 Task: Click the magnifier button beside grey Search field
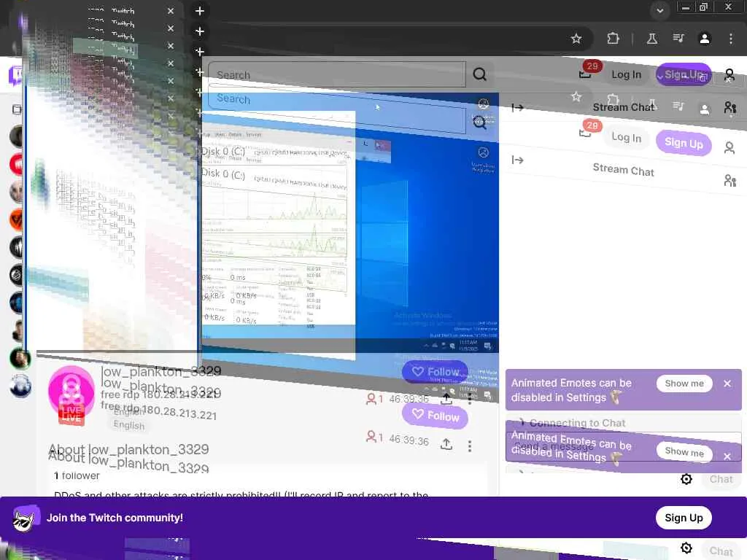tap(480, 74)
